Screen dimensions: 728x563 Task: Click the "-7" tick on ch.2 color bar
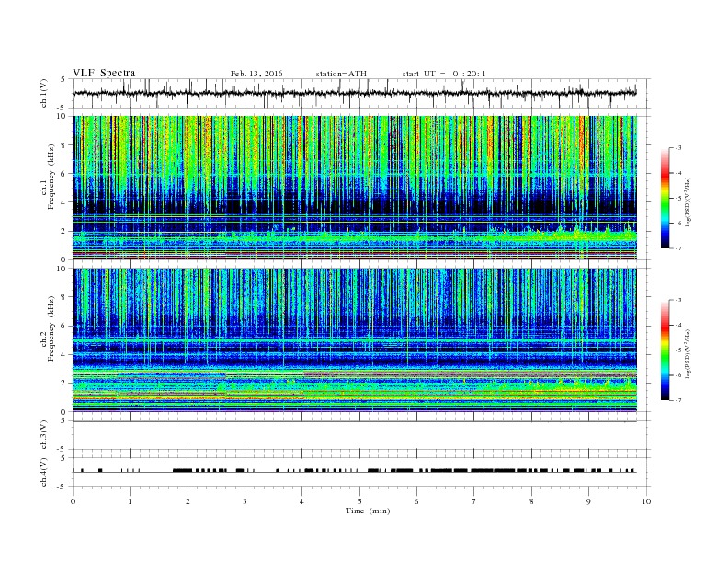[x=677, y=400]
